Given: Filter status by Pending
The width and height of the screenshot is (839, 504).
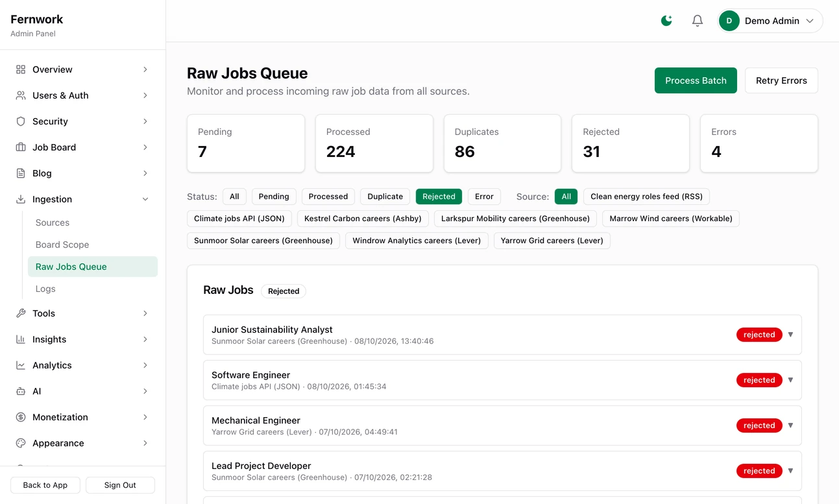Looking at the screenshot, I should coord(274,197).
